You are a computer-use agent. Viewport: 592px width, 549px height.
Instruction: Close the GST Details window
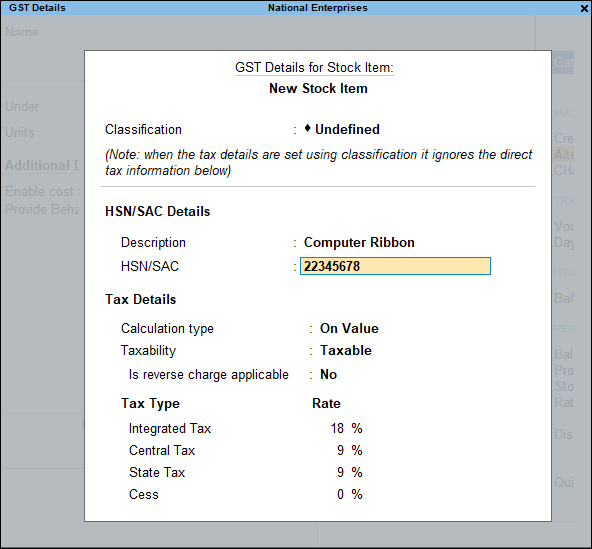pyautogui.click(x=584, y=8)
